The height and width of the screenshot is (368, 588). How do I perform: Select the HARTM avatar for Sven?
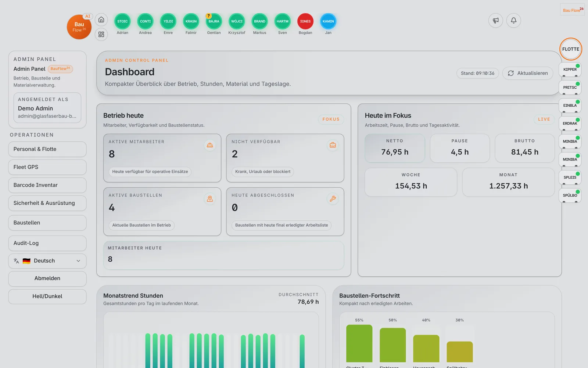click(282, 21)
